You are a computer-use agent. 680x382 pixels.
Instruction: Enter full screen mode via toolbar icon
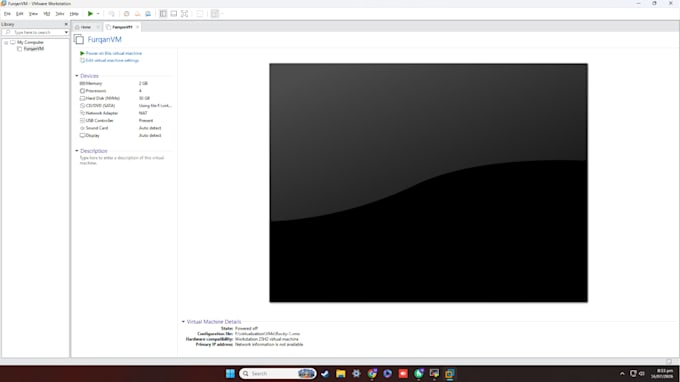pos(184,14)
